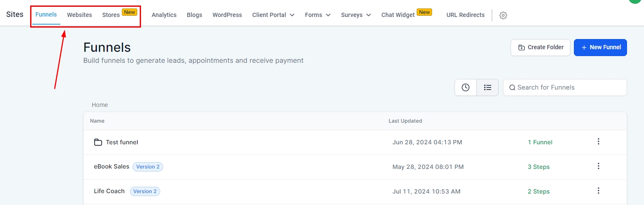The image size is (644, 205).
Task: Click the Create Folder button
Action: tap(540, 48)
